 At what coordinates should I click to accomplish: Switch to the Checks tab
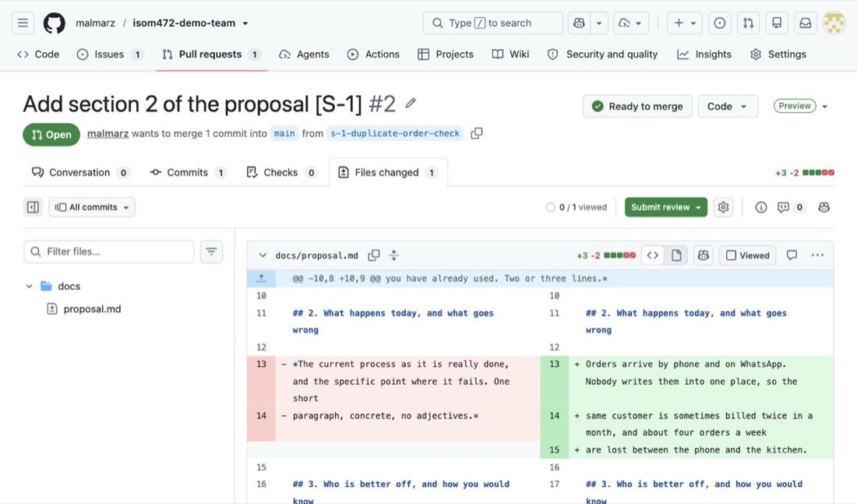click(x=281, y=172)
